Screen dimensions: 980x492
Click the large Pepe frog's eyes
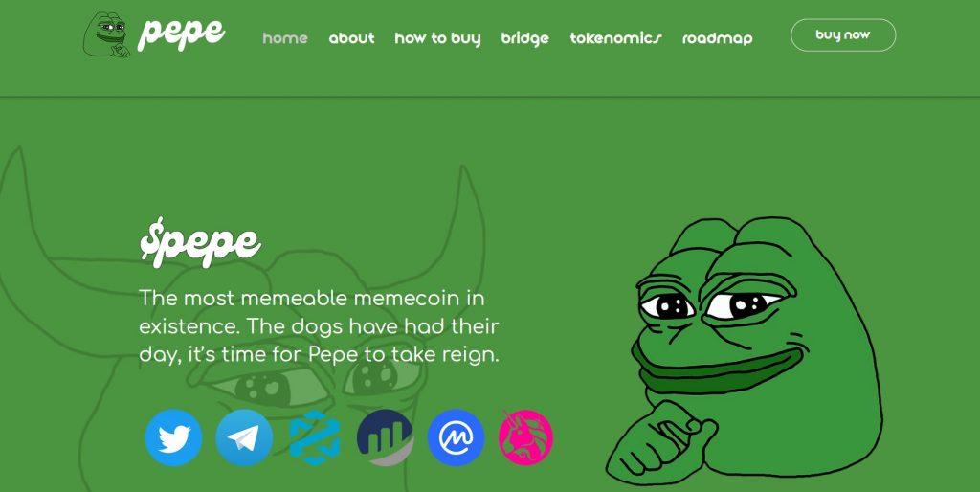712,305
